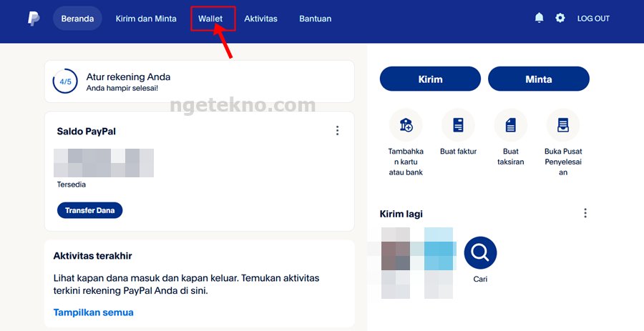The height and width of the screenshot is (331, 644).
Task: Click the add card or bank icon
Action: click(x=406, y=125)
